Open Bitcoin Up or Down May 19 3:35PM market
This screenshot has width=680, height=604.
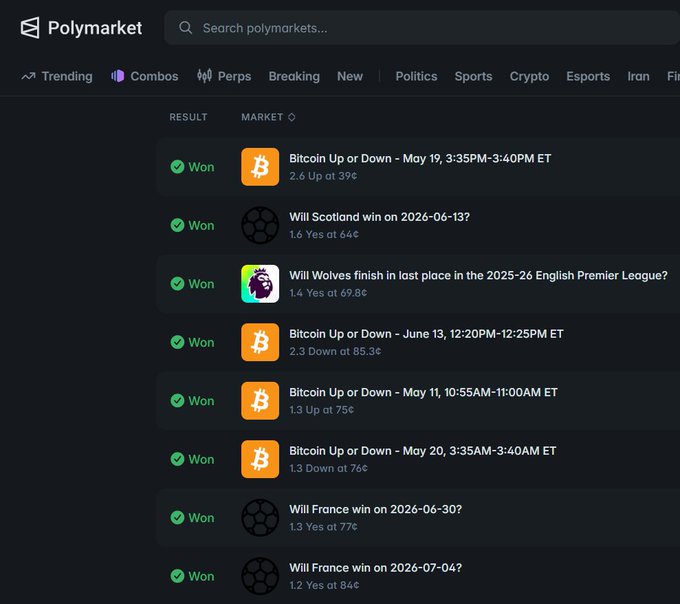[420, 159]
